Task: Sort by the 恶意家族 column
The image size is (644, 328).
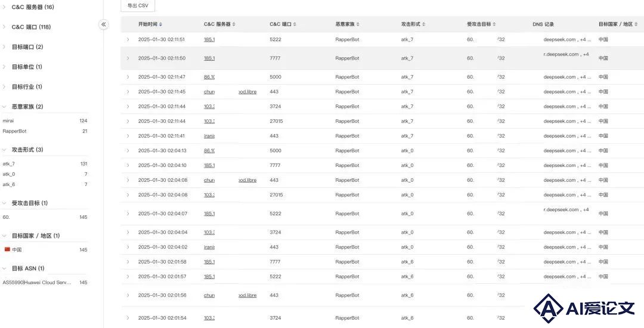Action: (358, 24)
